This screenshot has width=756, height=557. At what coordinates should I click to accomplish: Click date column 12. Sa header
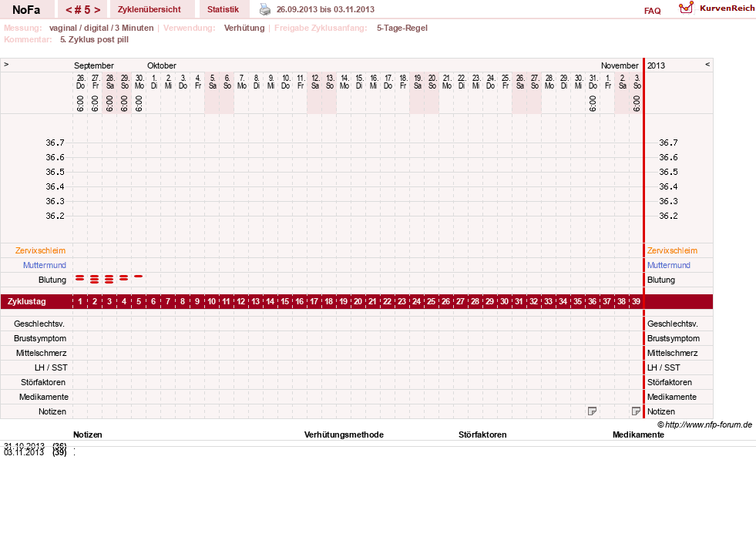315,82
